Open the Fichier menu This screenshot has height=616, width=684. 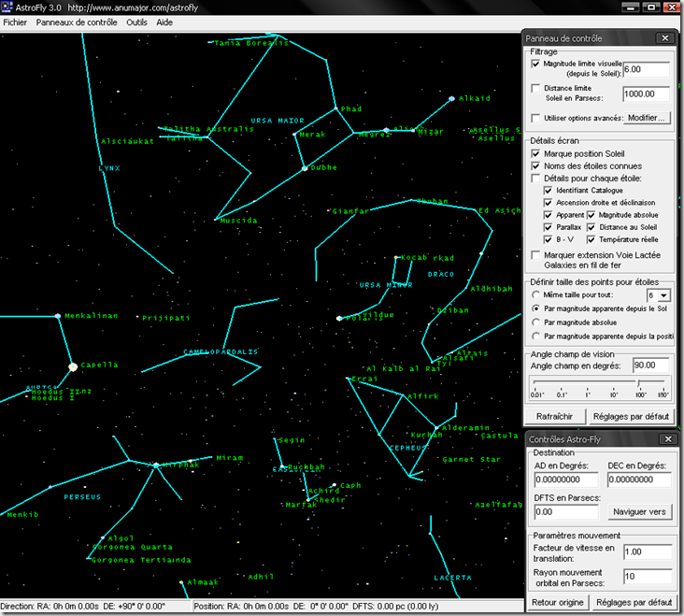(15, 21)
